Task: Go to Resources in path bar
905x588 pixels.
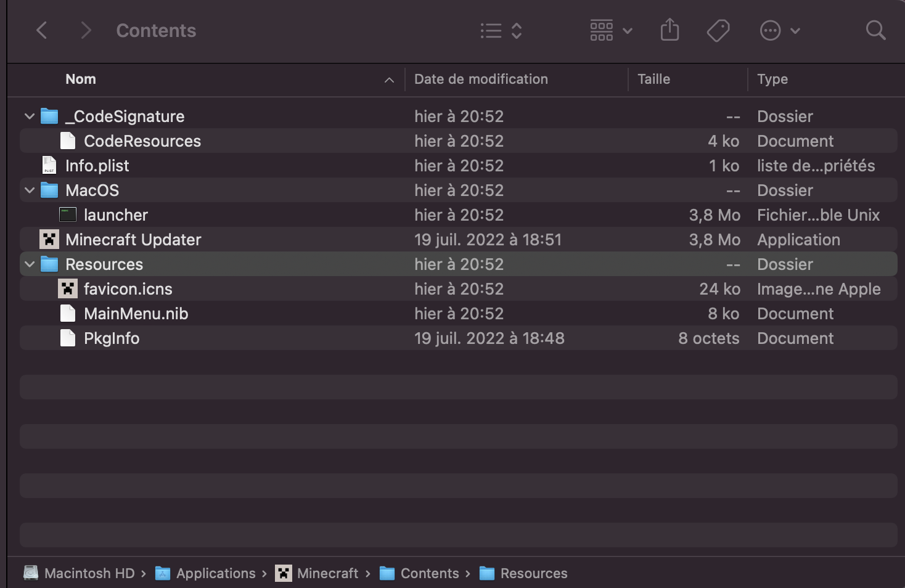Action: [x=534, y=573]
